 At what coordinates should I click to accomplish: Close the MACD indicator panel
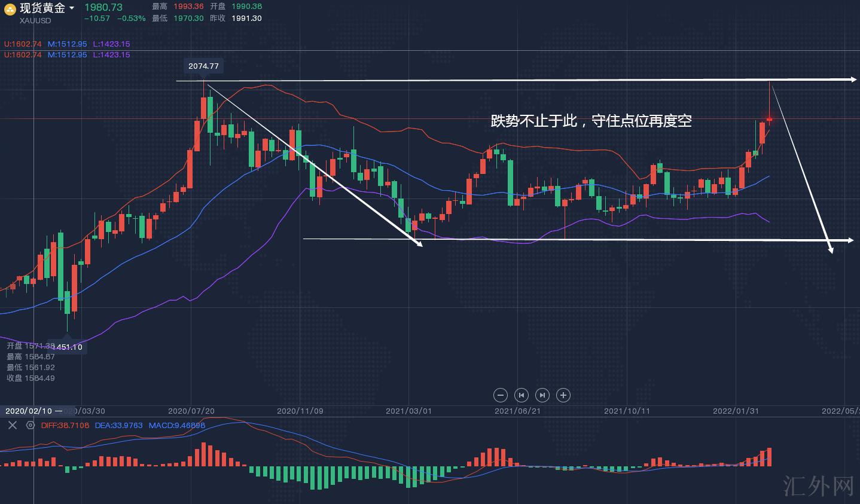tap(12, 425)
